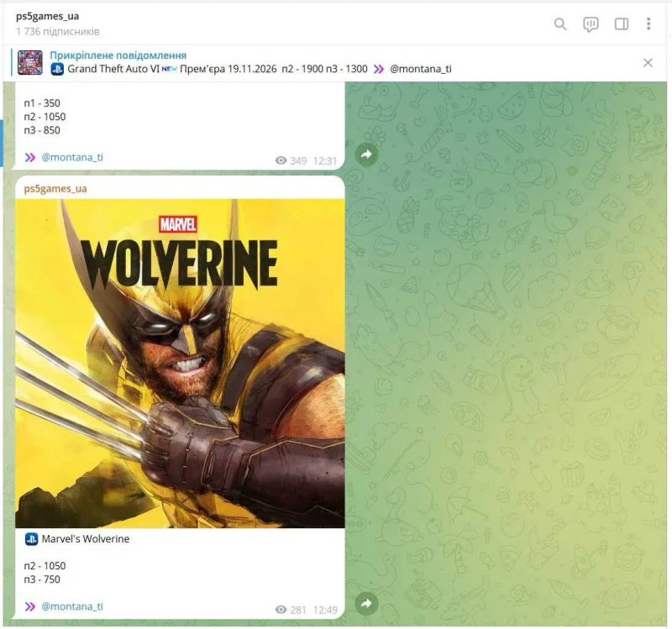Click the 1 736 subscribers count text

click(x=58, y=32)
